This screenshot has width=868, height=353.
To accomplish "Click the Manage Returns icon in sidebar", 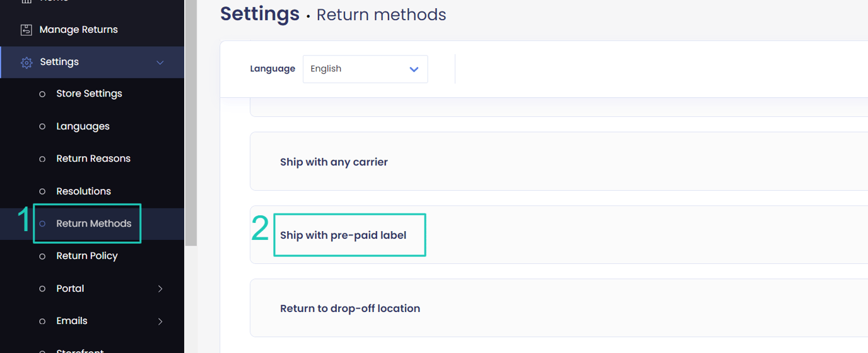I will pyautogui.click(x=26, y=30).
